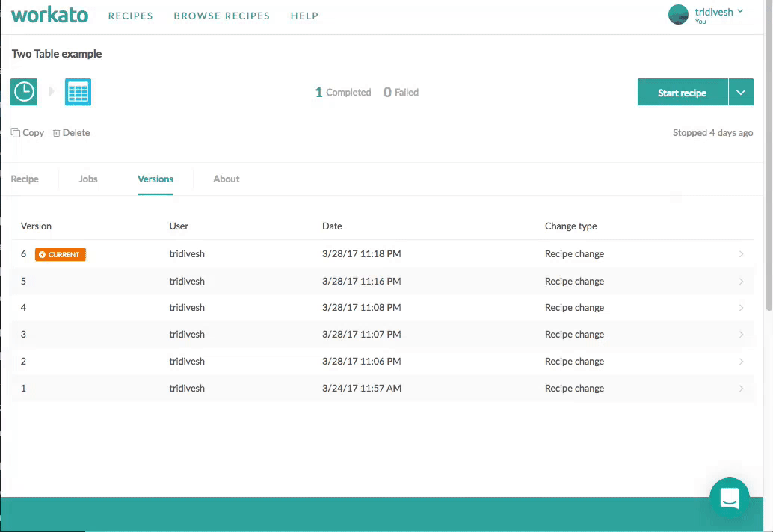Expand version 2 row chevron
Screen dimensions: 773x532
pos(741,361)
